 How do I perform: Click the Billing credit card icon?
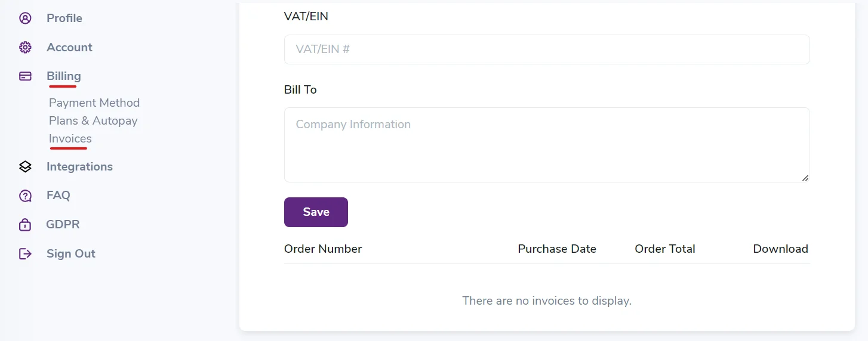point(25,76)
